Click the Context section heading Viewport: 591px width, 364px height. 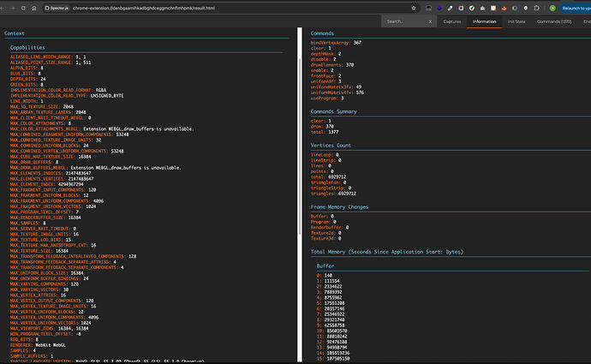pyautogui.click(x=15, y=33)
